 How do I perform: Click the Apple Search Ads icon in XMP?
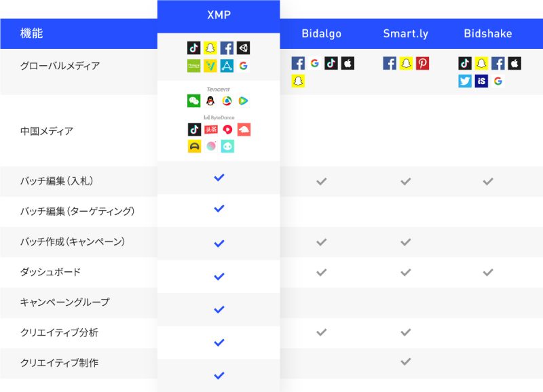pyautogui.click(x=227, y=66)
